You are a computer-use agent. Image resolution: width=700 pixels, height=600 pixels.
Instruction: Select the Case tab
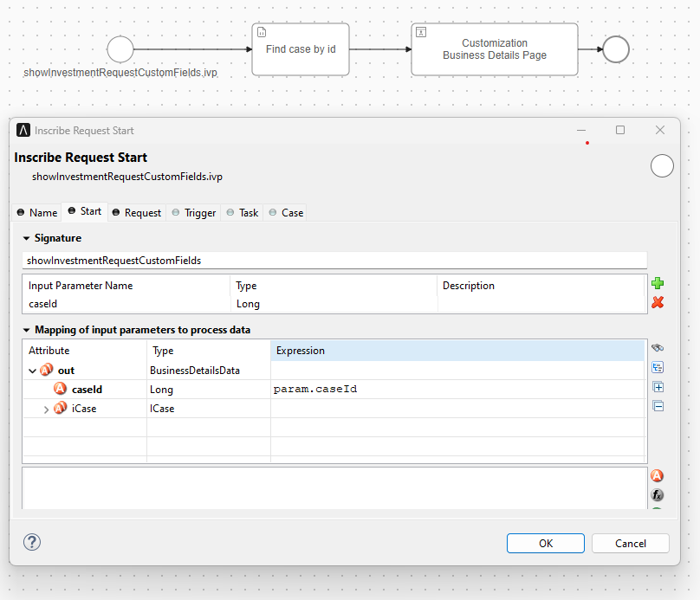coord(285,212)
